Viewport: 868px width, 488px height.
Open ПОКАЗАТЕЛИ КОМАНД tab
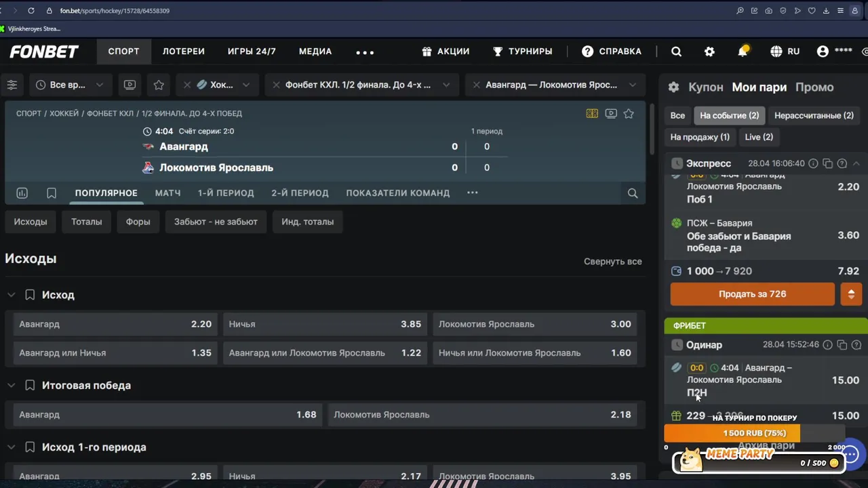(397, 193)
